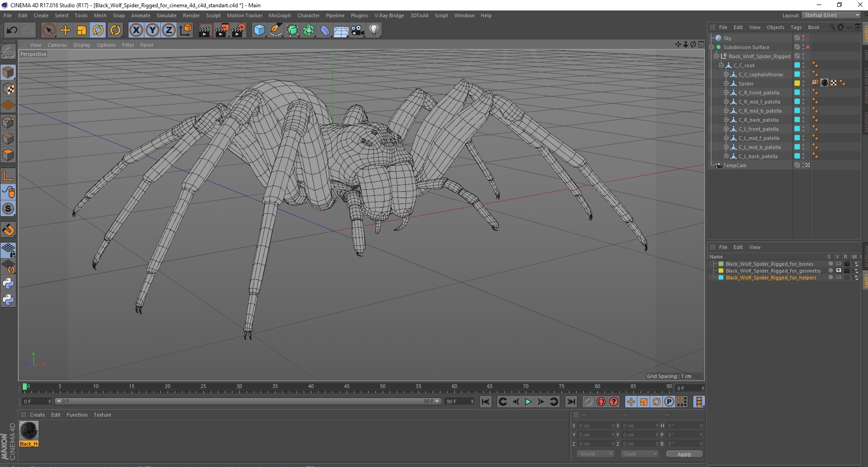Viewport: 868px width, 467px height.
Task: Add a Floor environment object
Action: click(341, 30)
